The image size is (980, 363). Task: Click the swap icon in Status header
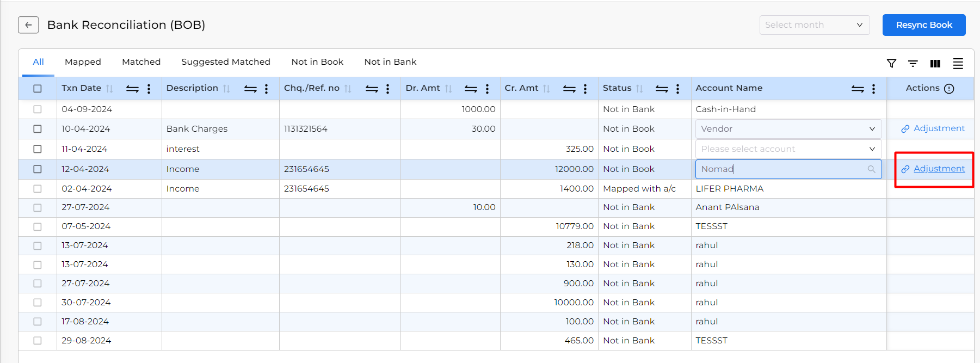pos(662,89)
